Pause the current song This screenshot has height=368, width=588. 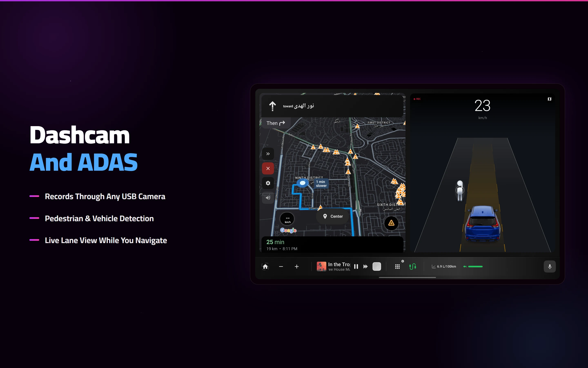click(x=356, y=267)
